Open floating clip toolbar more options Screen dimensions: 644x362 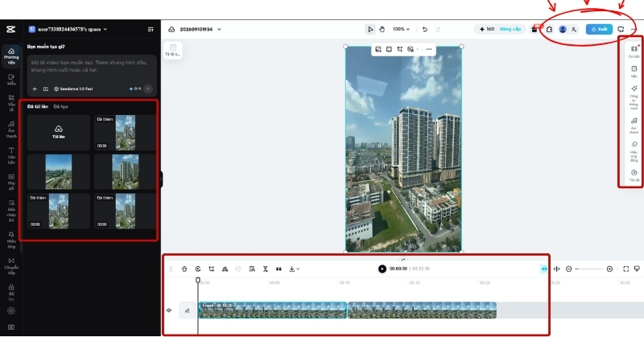tap(429, 49)
